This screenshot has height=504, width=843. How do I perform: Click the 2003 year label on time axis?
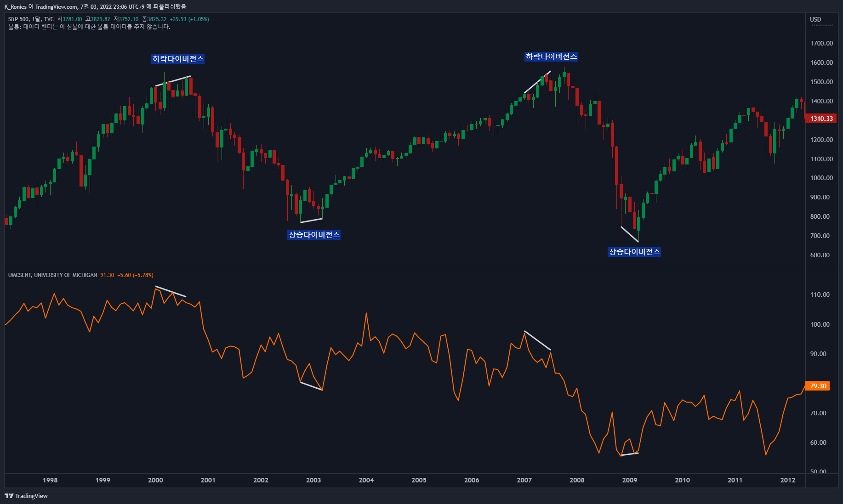[x=313, y=480]
